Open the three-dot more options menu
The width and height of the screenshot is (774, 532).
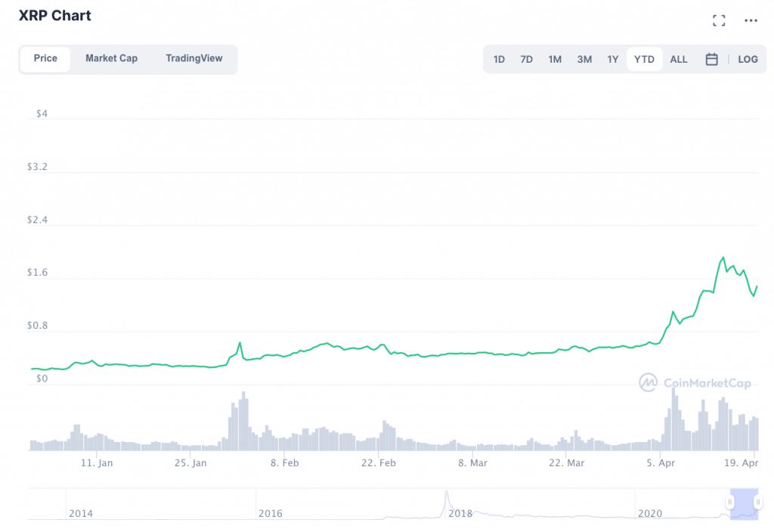(751, 20)
